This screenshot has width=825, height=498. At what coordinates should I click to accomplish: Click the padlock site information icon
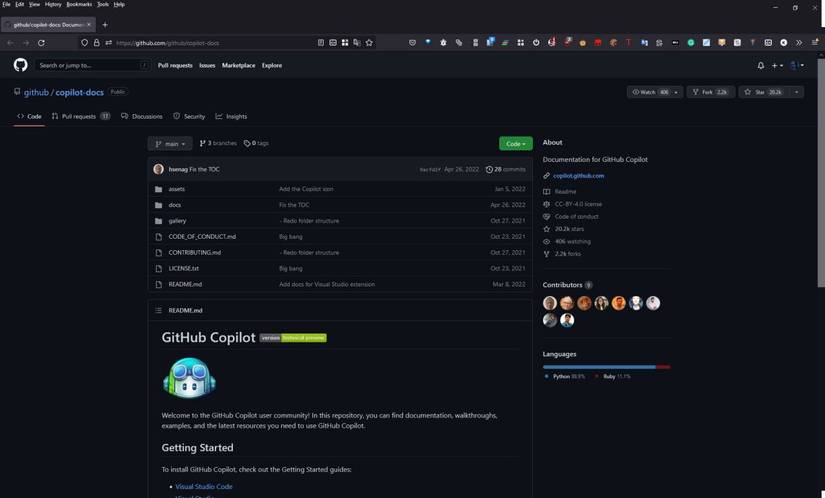point(97,43)
